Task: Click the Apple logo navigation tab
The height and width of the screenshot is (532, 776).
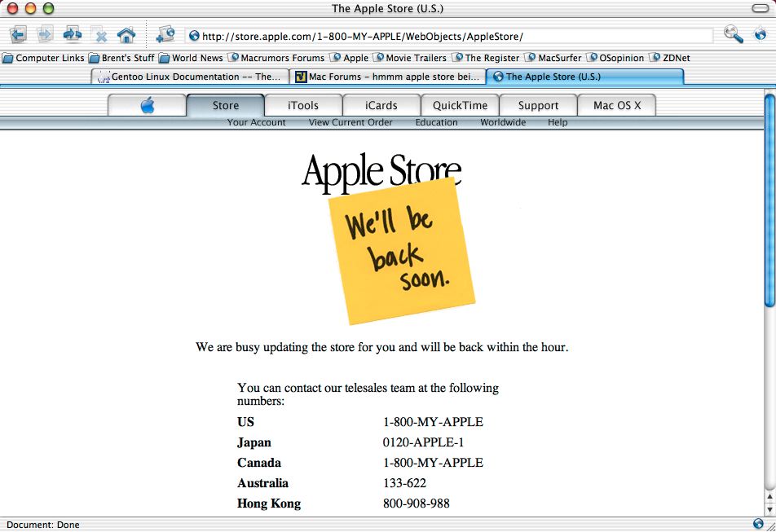Action: [147, 105]
